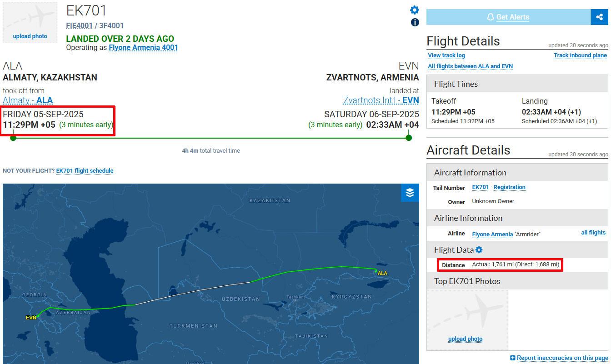Open the EK701 flight schedule link
The image size is (611, 364).
(85, 171)
